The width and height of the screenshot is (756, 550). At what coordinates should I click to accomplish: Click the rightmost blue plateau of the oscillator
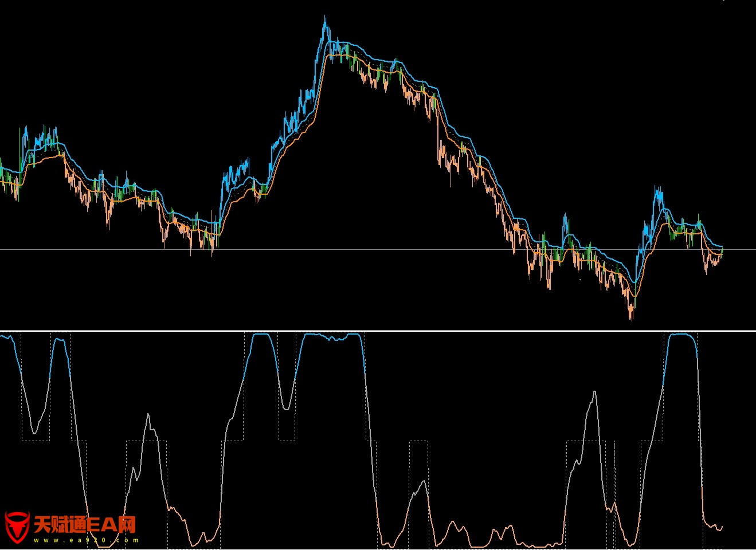tap(681, 335)
